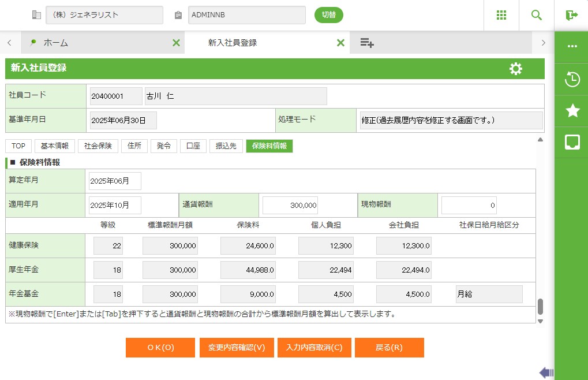Image resolution: width=588 pixels, height=380 pixels.
Task: Close the 新入社員登録 tab
Action: click(x=340, y=43)
